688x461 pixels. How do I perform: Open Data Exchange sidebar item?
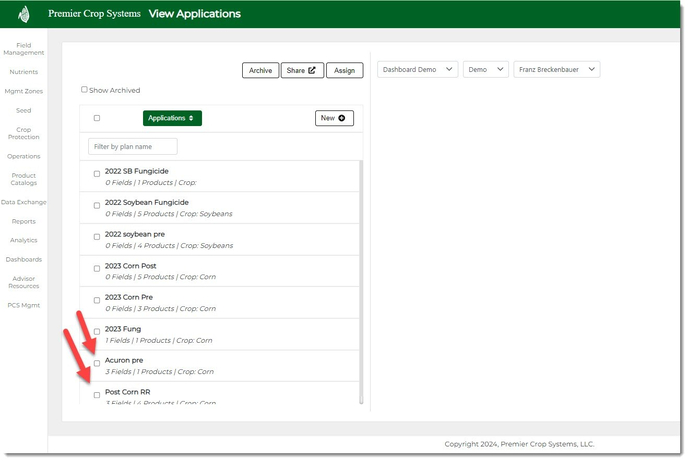click(x=24, y=202)
